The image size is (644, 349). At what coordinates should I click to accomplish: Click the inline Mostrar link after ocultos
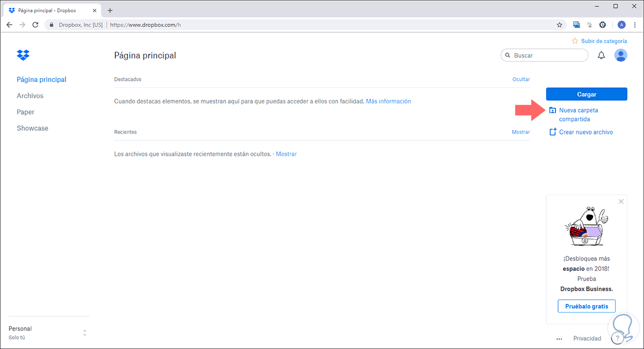[x=286, y=154]
